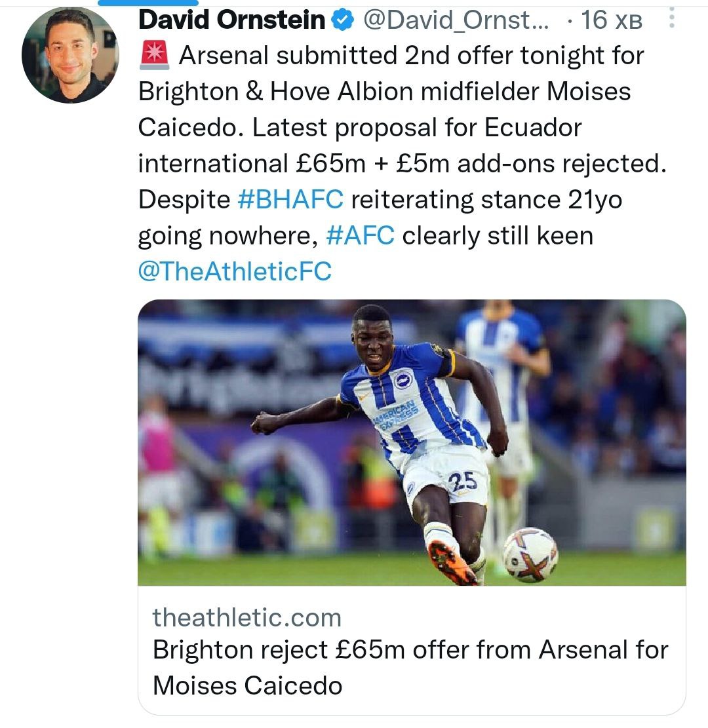Open David Ornstein's profile avatar
The height and width of the screenshot is (728, 708).
click(x=70, y=54)
